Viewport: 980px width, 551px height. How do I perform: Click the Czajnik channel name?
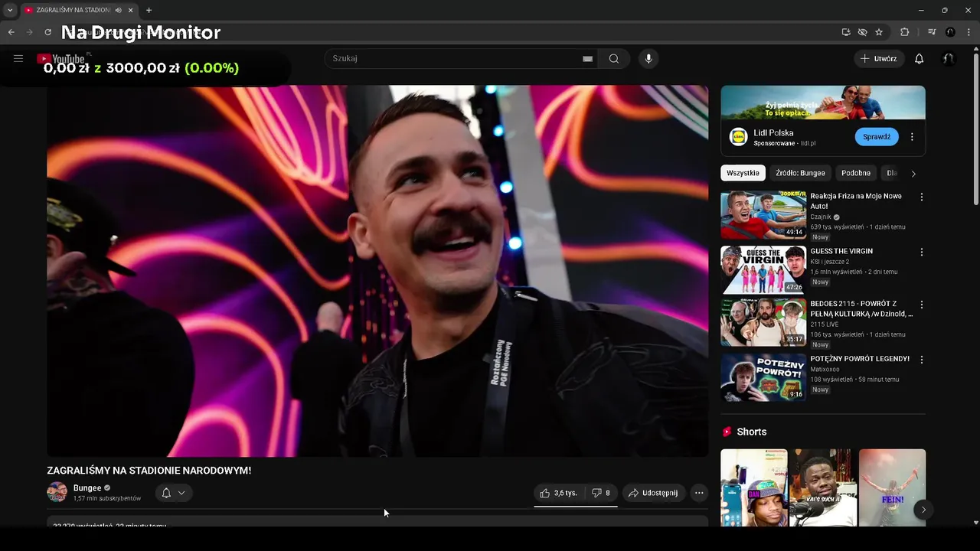821,217
